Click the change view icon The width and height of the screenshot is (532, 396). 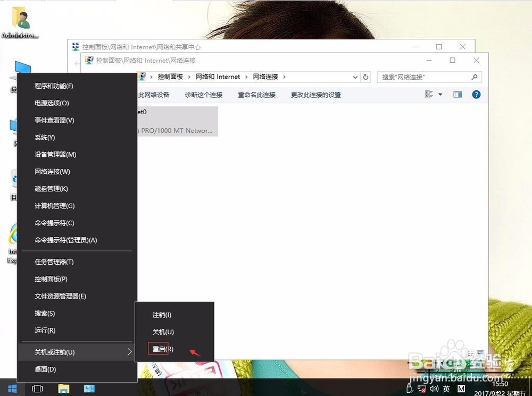(429, 95)
